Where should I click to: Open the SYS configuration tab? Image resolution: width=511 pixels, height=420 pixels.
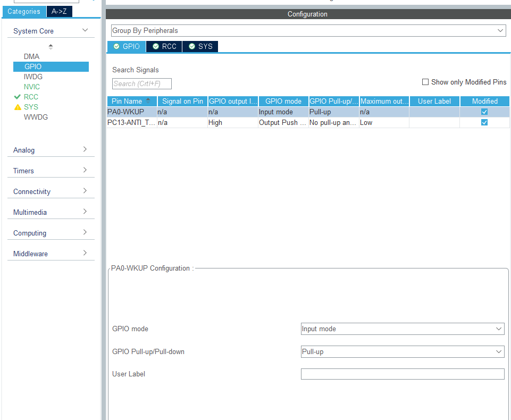[x=200, y=46]
